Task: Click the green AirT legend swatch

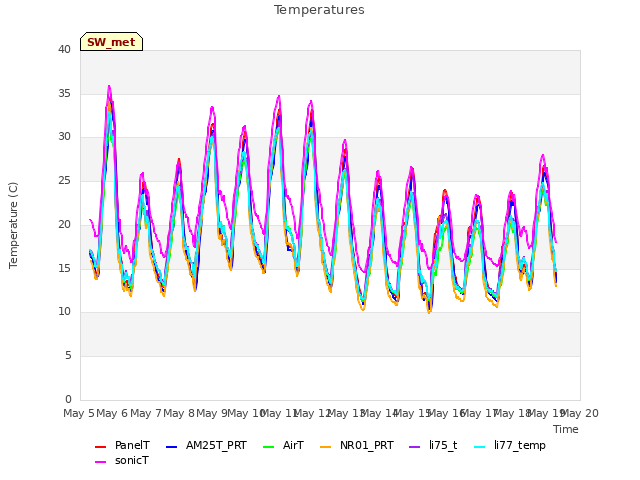Action: click(269, 447)
